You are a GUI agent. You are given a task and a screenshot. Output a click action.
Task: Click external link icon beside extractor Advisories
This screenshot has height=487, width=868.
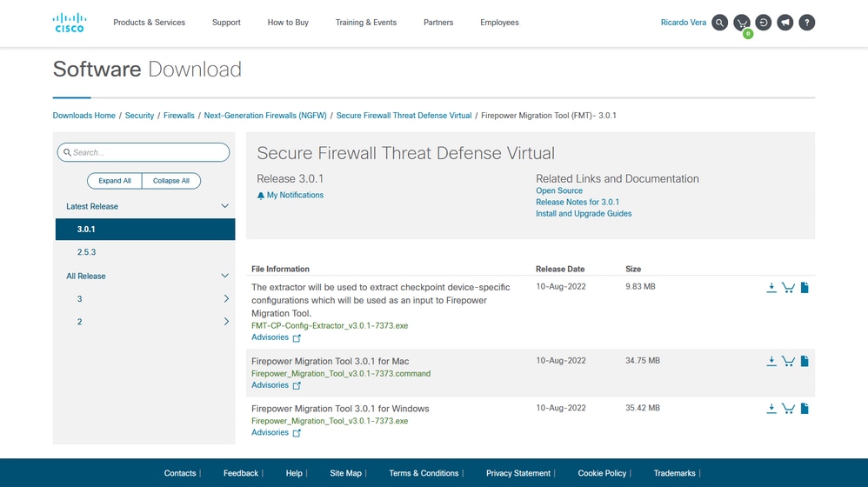coord(297,338)
